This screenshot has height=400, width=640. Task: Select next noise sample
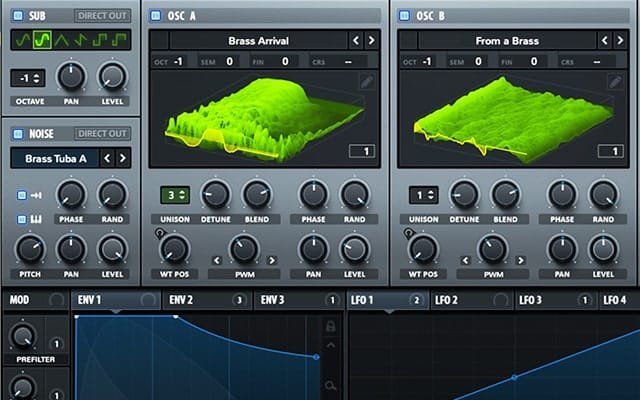point(122,158)
